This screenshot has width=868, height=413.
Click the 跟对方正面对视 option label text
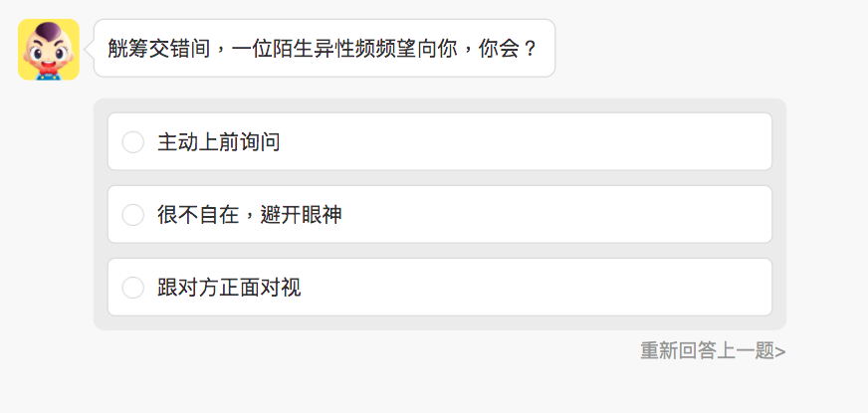[x=229, y=288]
